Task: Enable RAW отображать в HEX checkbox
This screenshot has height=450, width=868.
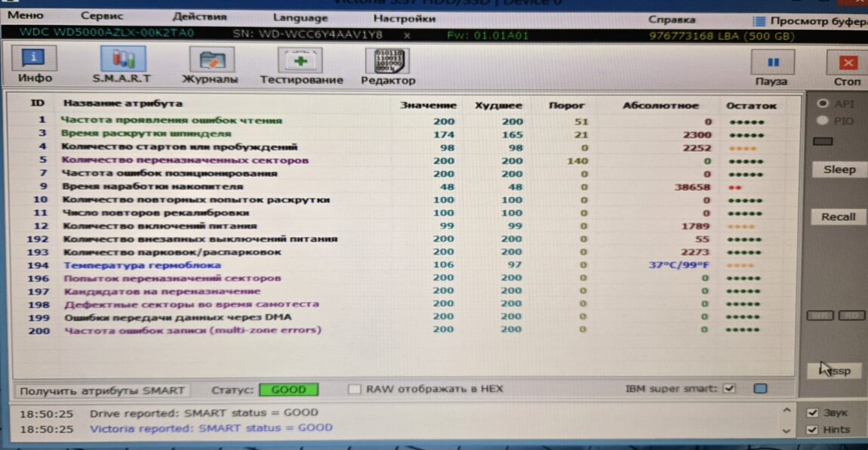Action: click(x=355, y=390)
